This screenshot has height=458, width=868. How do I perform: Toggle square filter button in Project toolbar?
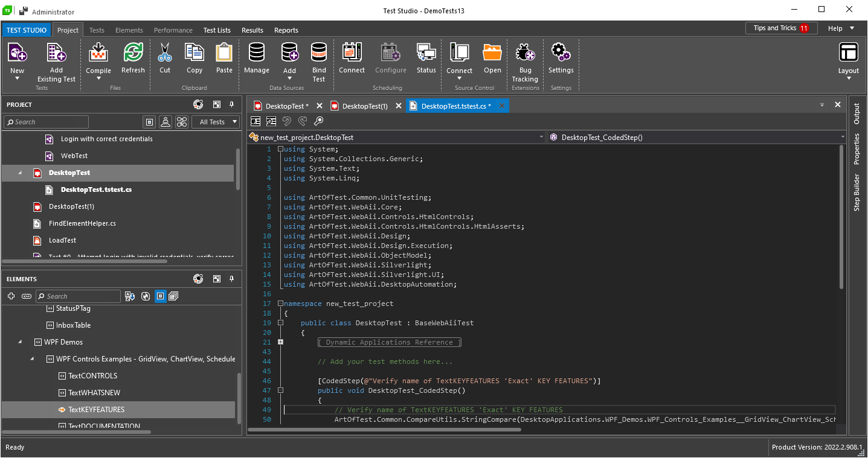150,122
